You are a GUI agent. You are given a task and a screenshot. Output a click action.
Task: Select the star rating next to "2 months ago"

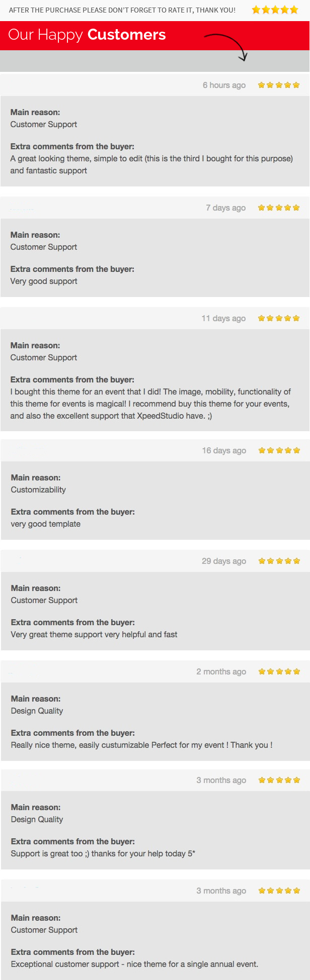279,671
